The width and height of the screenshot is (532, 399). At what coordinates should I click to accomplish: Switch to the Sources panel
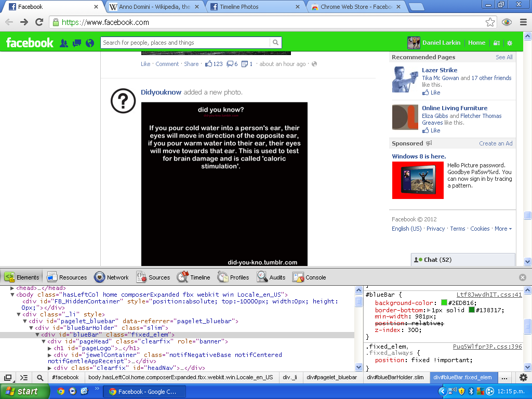tap(153, 277)
